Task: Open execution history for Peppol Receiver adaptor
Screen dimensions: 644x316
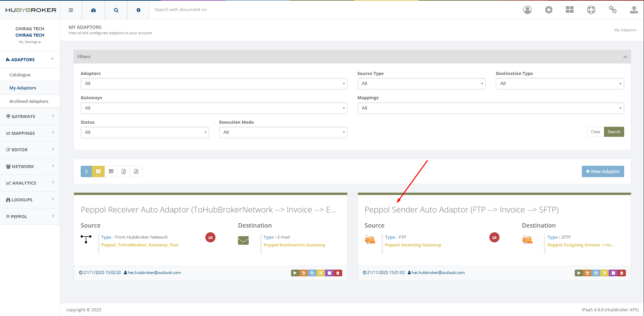Action: (304, 273)
